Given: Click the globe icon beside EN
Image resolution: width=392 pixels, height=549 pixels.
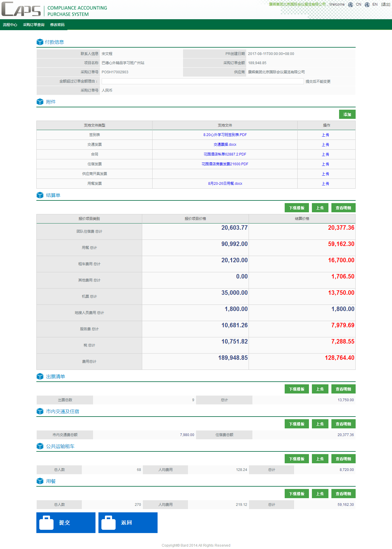Looking at the screenshot, I should 367,4.
